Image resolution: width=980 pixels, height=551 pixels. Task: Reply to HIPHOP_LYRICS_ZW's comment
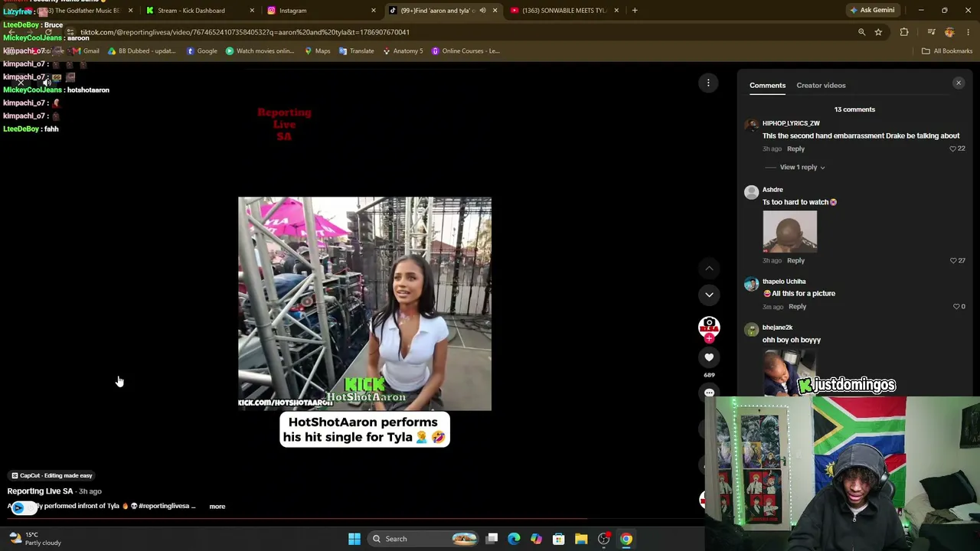click(795, 148)
